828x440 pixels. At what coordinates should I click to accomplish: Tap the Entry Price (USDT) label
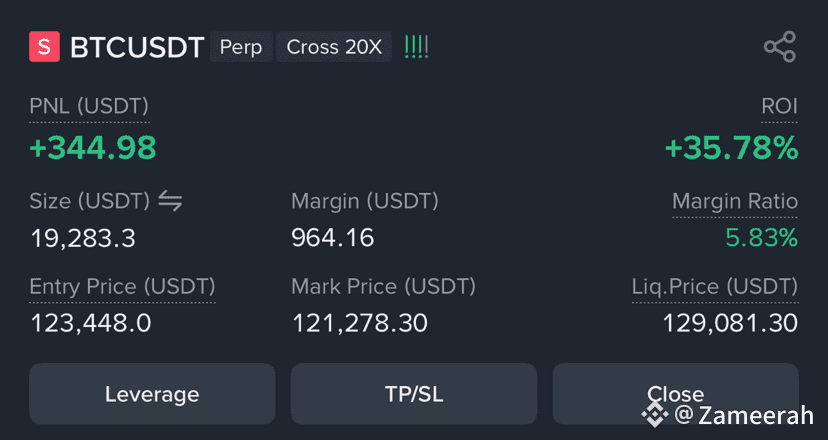point(123,286)
